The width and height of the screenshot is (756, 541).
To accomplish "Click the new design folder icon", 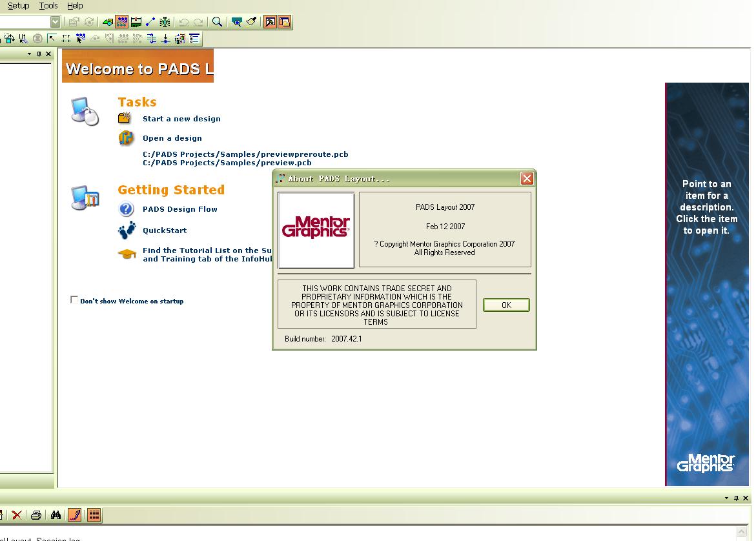I will 125,117.
